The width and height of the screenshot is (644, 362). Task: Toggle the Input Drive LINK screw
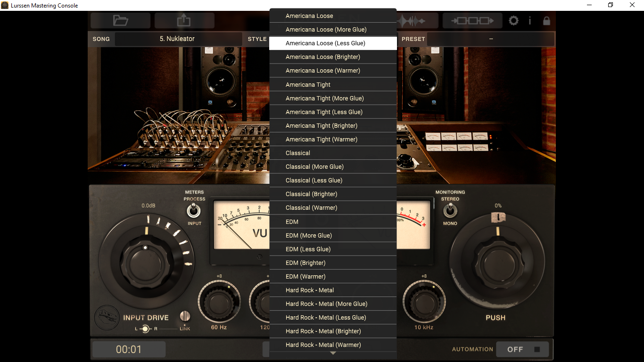[185, 316]
